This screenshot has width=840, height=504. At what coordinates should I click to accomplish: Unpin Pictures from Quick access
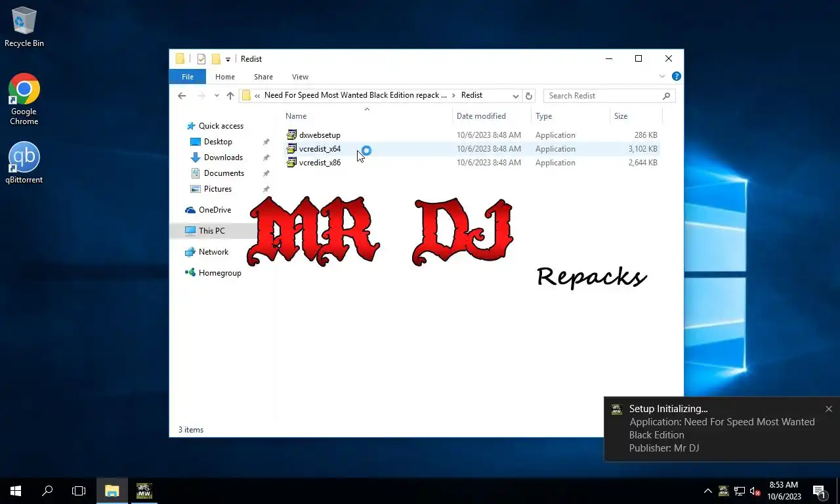266,189
